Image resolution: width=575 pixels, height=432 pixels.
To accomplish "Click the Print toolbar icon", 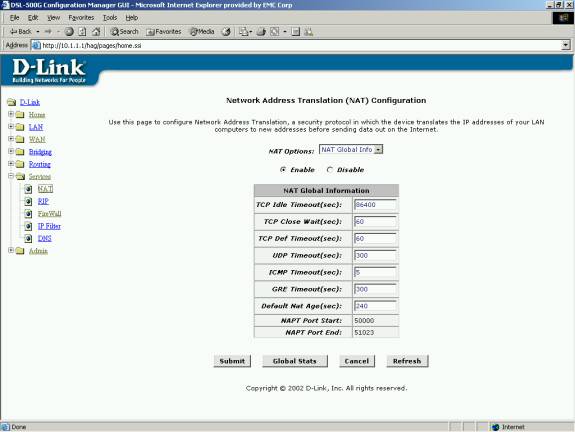I will pos(261,32).
